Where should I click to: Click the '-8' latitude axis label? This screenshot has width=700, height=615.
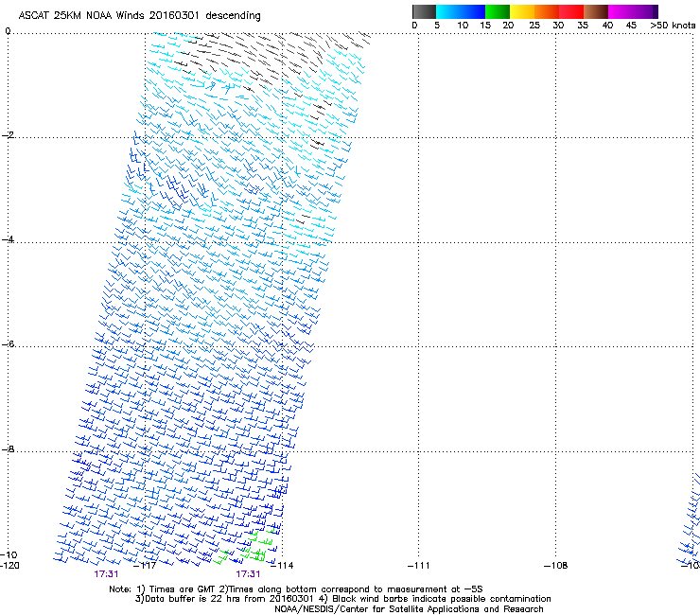click(x=8, y=448)
